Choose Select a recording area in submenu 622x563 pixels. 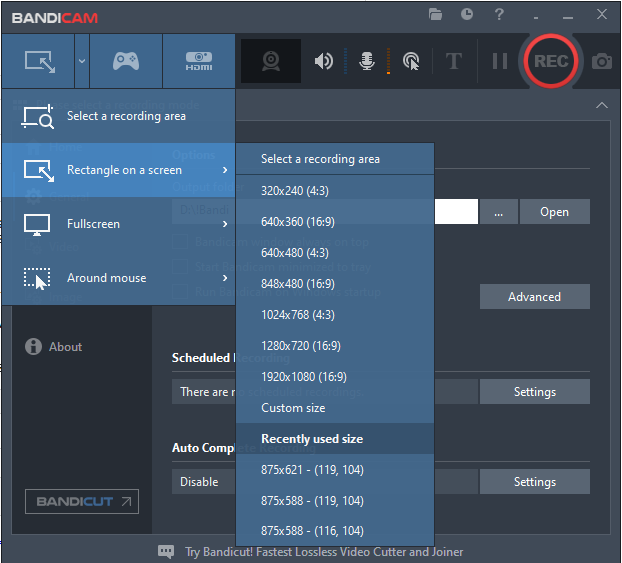tap(335, 159)
